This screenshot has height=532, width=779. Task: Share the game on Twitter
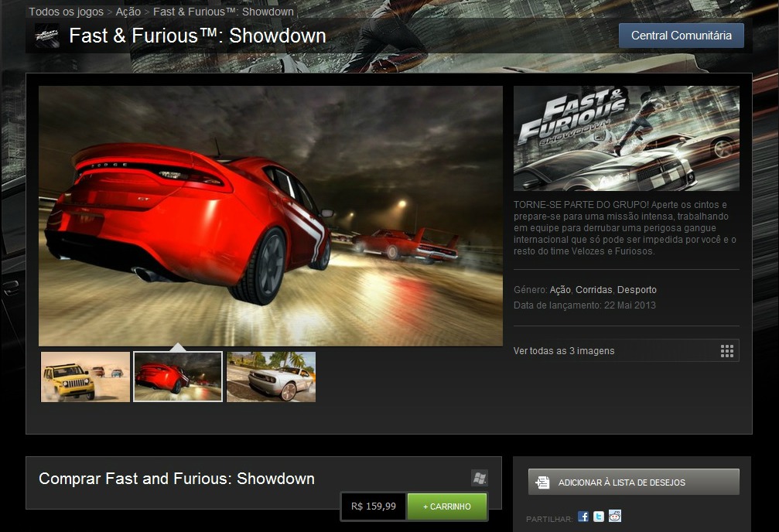point(597,516)
